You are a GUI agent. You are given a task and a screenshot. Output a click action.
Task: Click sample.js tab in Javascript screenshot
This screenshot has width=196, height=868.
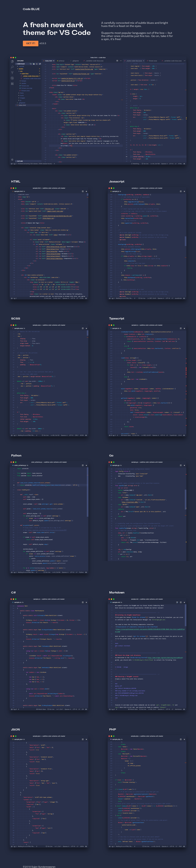[115, 191]
